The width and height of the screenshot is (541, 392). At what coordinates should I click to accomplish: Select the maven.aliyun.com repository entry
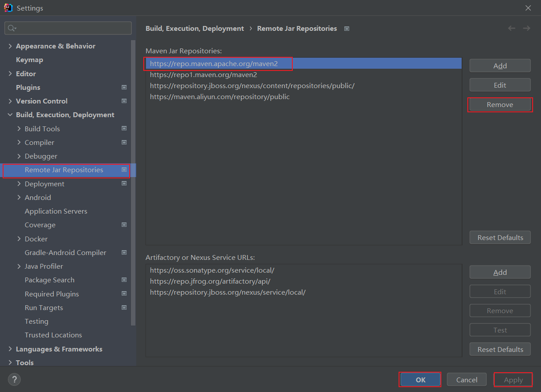[x=219, y=96]
